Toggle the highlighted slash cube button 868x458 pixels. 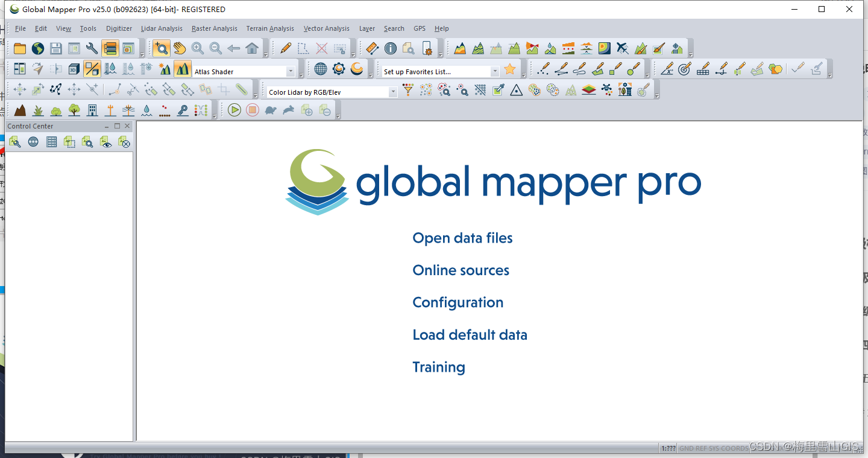click(92, 69)
